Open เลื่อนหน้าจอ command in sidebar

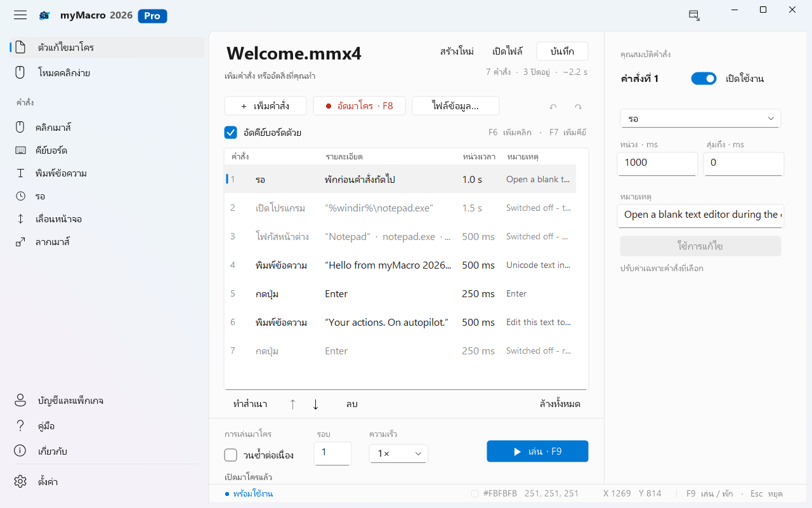[x=107, y=218]
